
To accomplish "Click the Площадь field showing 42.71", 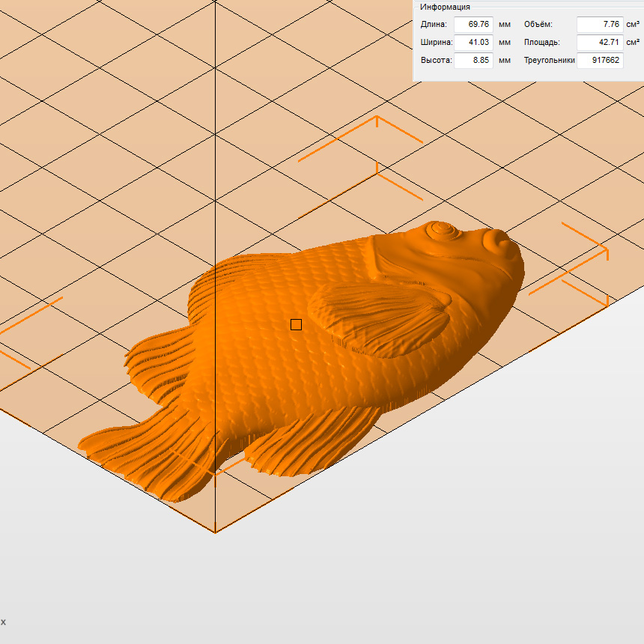I will [x=600, y=42].
